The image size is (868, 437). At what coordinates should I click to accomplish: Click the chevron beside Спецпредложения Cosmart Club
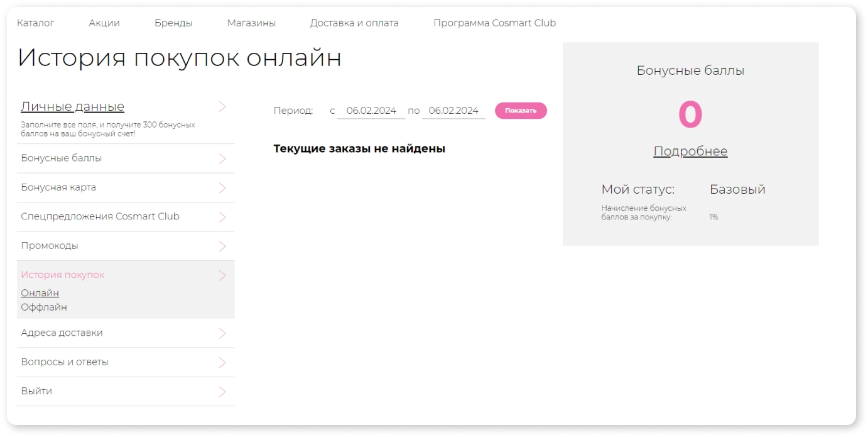pyautogui.click(x=222, y=217)
